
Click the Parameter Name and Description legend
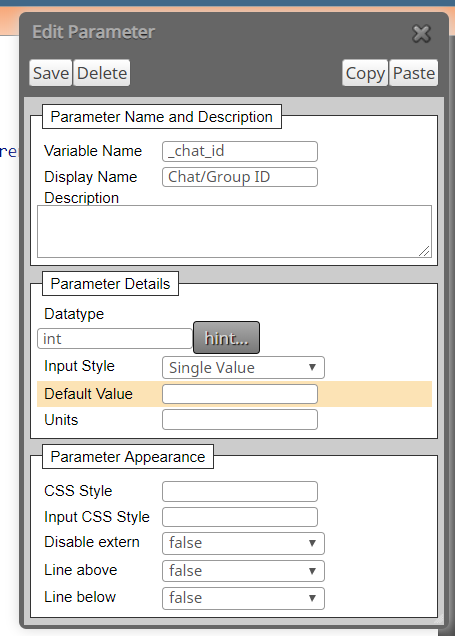162,117
